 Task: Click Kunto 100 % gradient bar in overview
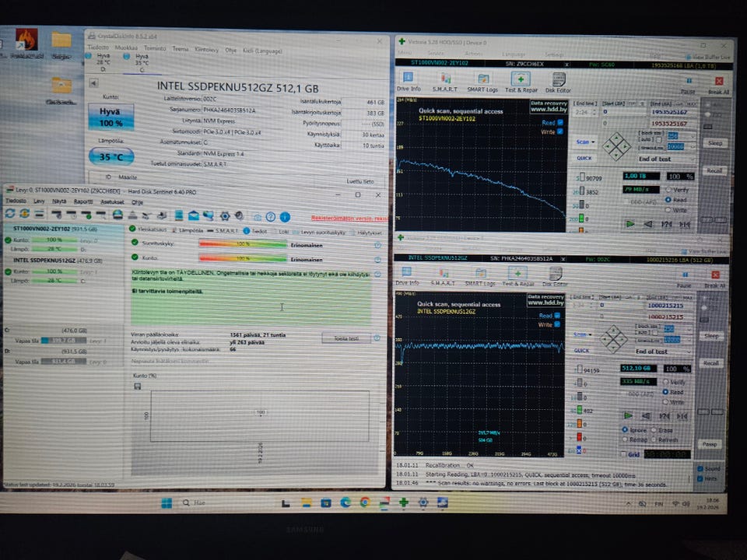point(243,258)
